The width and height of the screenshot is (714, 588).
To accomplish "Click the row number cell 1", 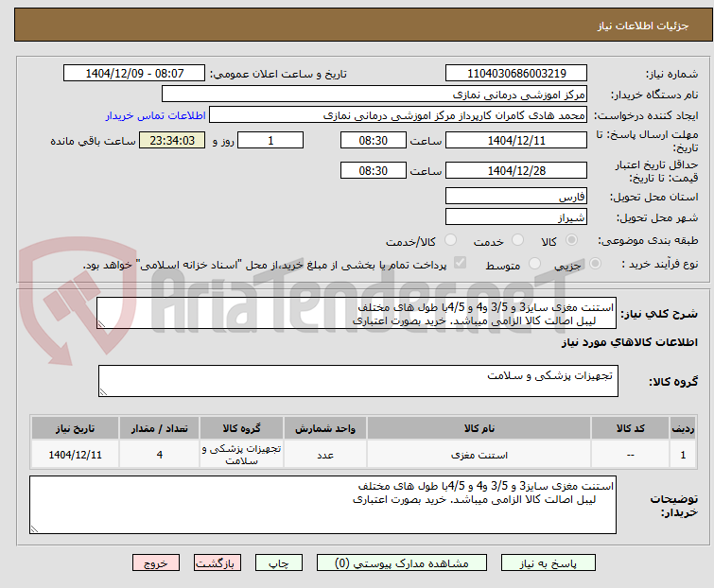I will (683, 454).
